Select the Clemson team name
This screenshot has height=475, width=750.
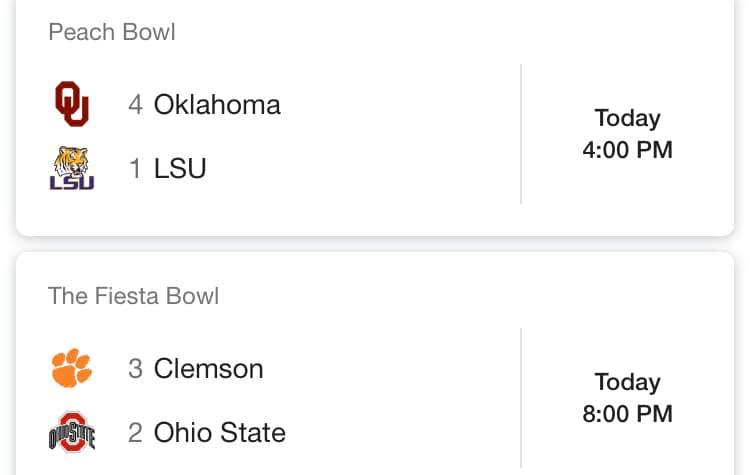208,369
